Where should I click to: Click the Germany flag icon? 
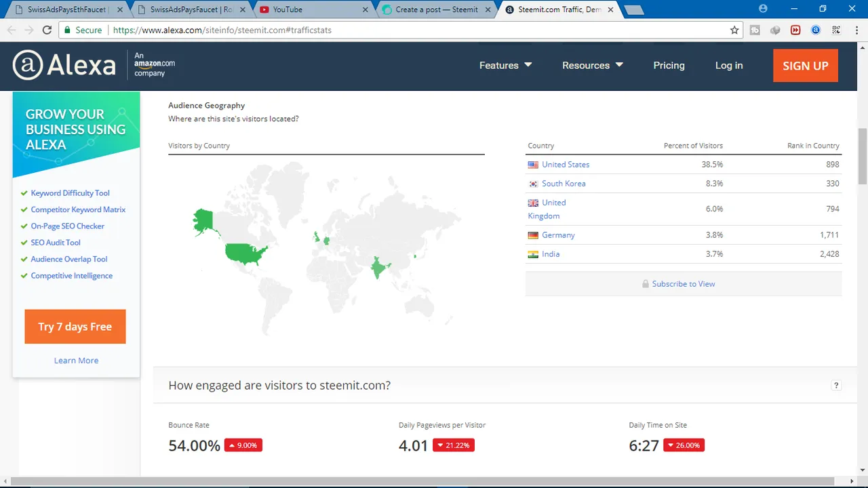(533, 235)
